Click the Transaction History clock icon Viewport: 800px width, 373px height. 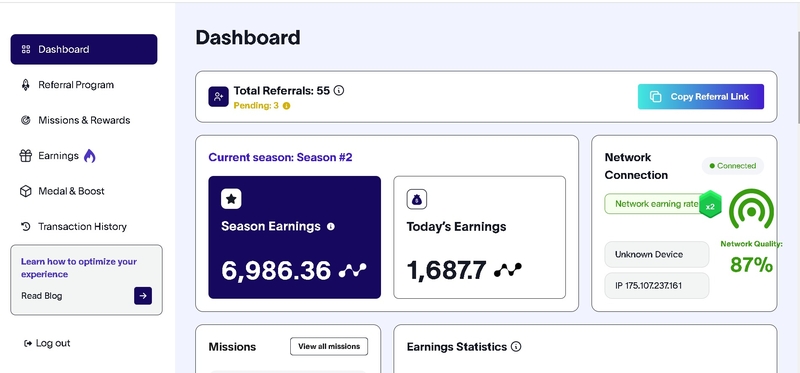coord(26,227)
